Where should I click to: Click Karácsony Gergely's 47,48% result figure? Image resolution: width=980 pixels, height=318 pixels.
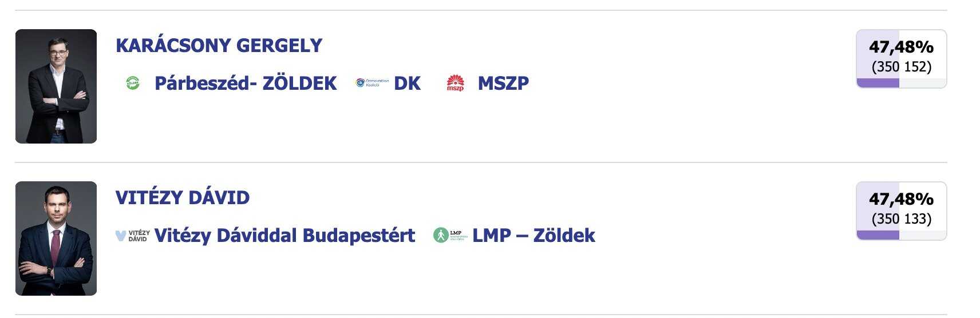pyautogui.click(x=901, y=46)
